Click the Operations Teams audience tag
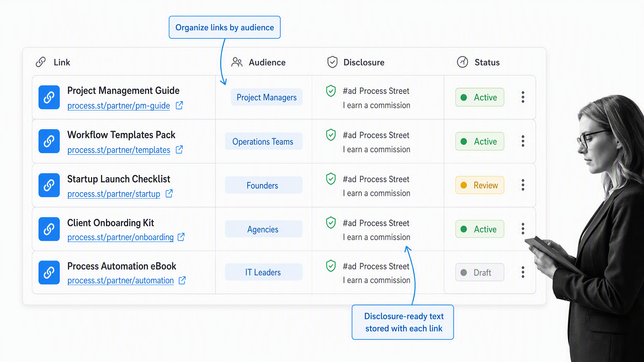Viewport: 644px width, 362px height. 264,141
